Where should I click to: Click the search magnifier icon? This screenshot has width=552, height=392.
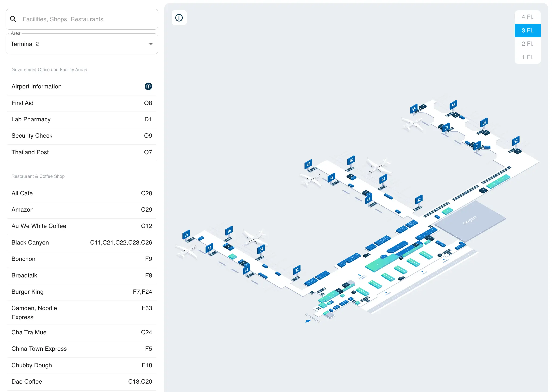(x=13, y=19)
